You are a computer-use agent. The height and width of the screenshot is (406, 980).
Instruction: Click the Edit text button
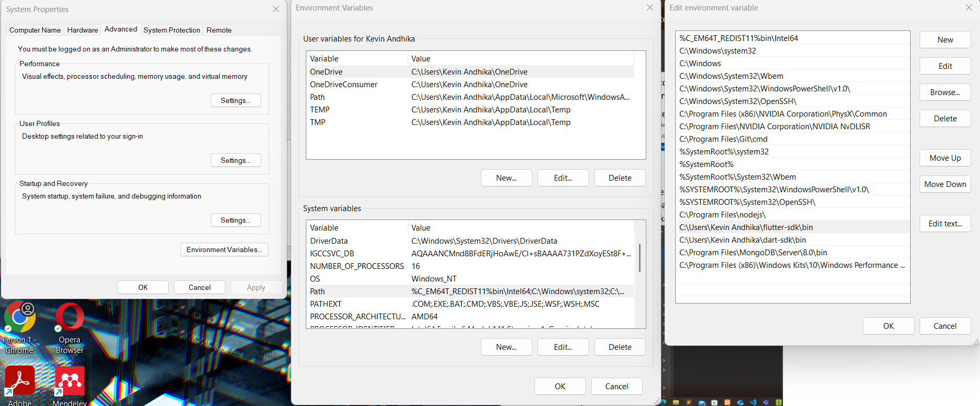(944, 224)
